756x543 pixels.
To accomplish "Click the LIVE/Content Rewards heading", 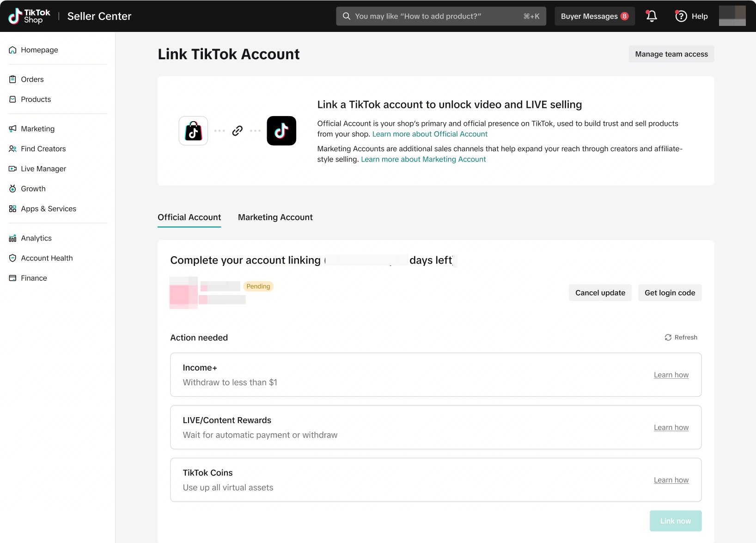I will pyautogui.click(x=227, y=420).
